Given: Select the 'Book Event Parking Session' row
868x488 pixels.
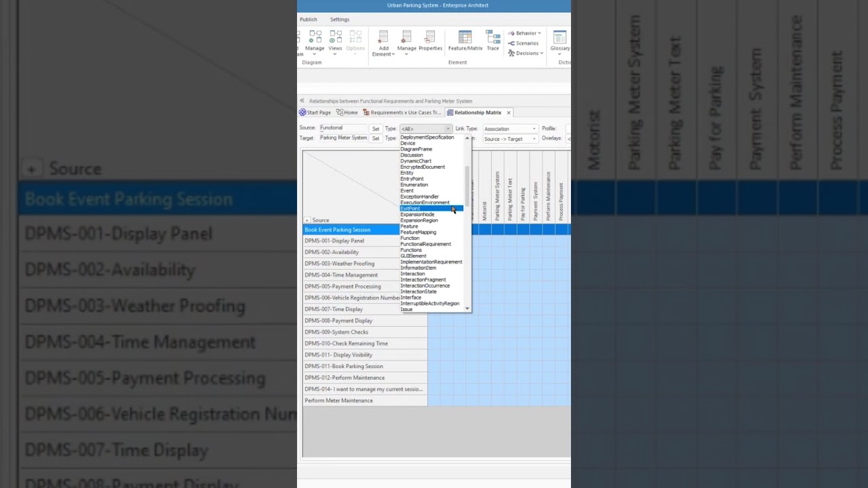Looking at the screenshot, I should 351,230.
